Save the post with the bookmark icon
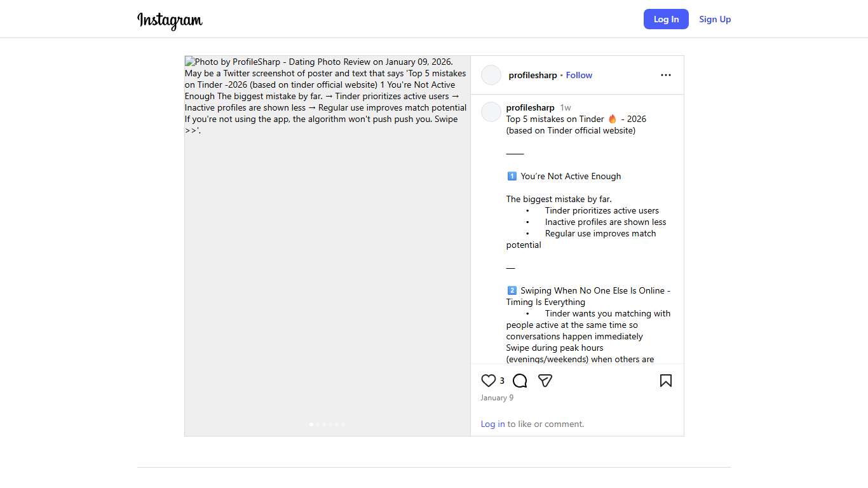Screen dimensions: 868x488 pos(665,381)
